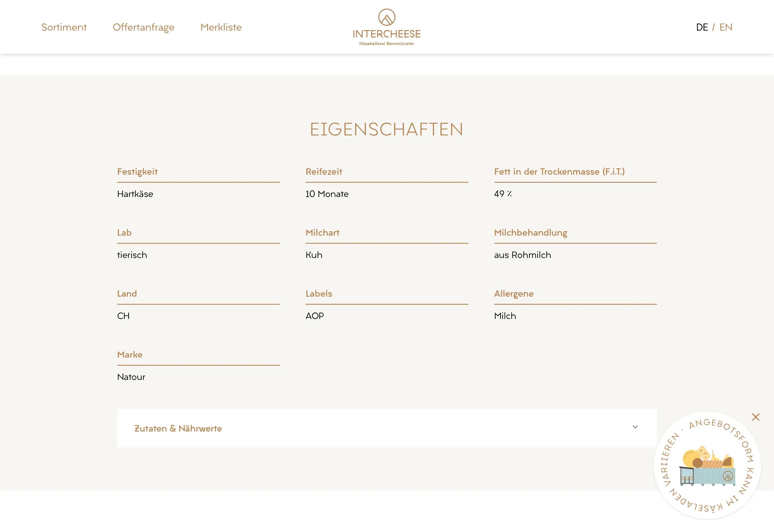Click the EIGENSCHAFTEN heading
The width and height of the screenshot is (774, 532).
pyautogui.click(x=387, y=129)
